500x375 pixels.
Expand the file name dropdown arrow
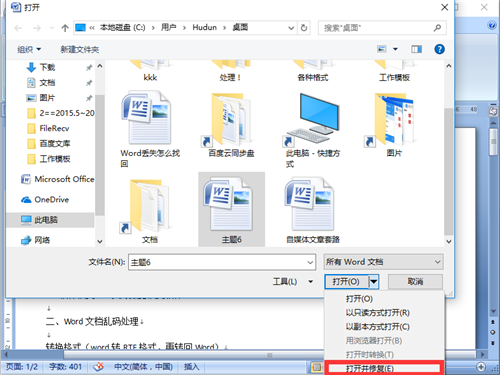pyautogui.click(x=310, y=262)
